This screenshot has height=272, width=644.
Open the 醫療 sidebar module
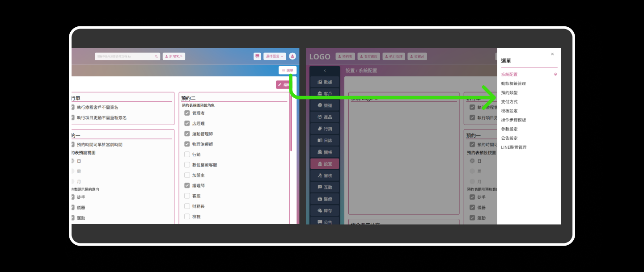point(325,199)
